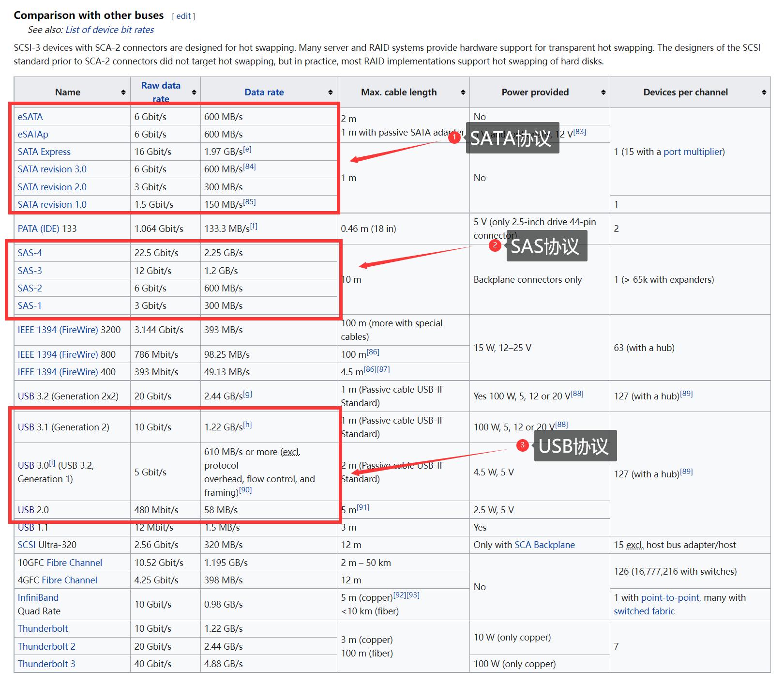This screenshot has width=784, height=686.
Task: Open IEEE 1394 (FireWire) 3200 link
Action: (x=58, y=330)
